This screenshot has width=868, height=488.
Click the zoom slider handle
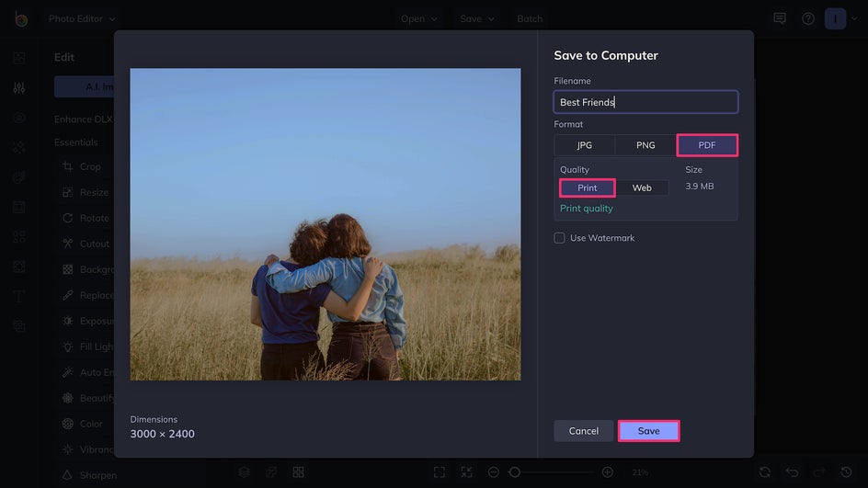click(514, 472)
